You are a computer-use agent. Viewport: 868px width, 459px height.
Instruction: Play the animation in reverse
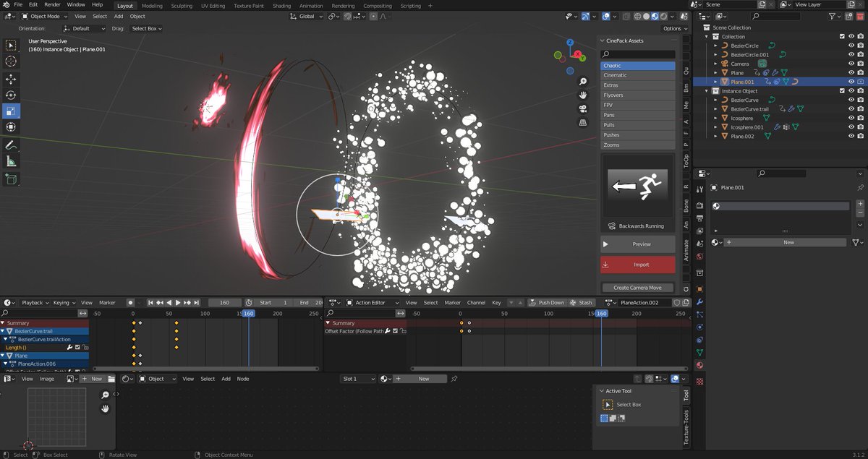(169, 302)
